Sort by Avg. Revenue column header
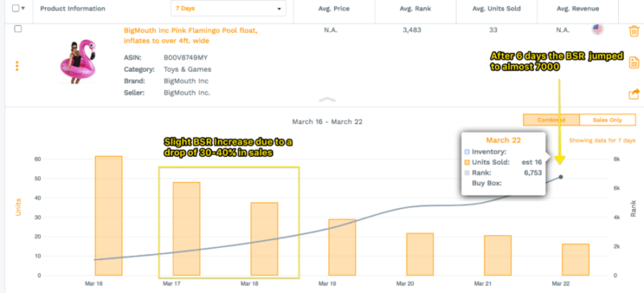This screenshot has height=293, width=644. (577, 9)
